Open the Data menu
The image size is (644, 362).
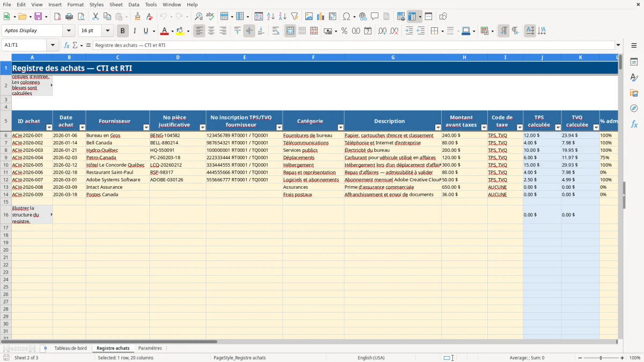tap(134, 4)
